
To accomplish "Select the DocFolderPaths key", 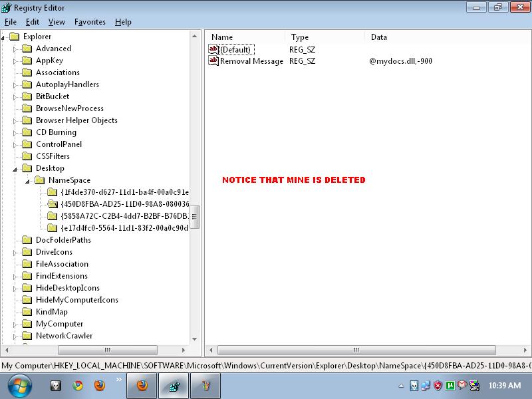I will click(63, 240).
